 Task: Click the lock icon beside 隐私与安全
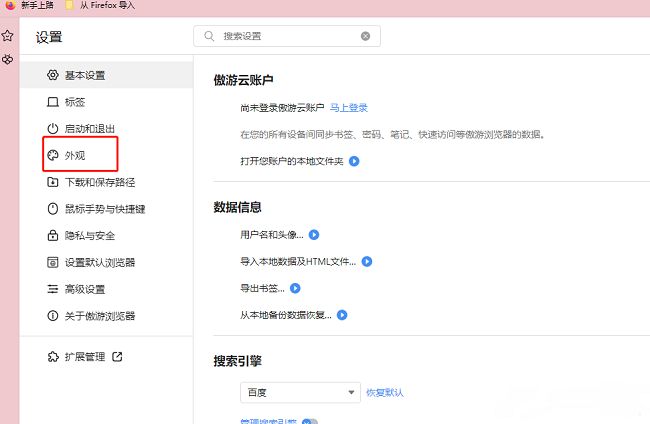click(x=53, y=235)
